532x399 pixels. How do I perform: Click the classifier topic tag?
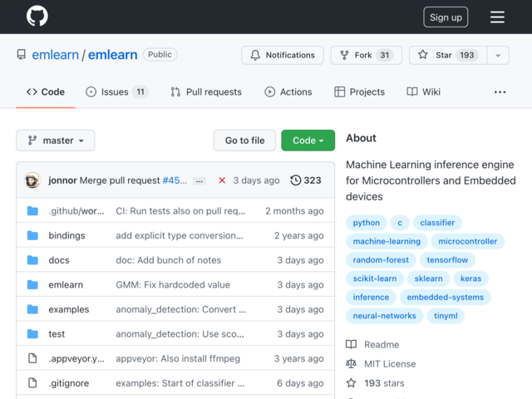pyautogui.click(x=437, y=223)
